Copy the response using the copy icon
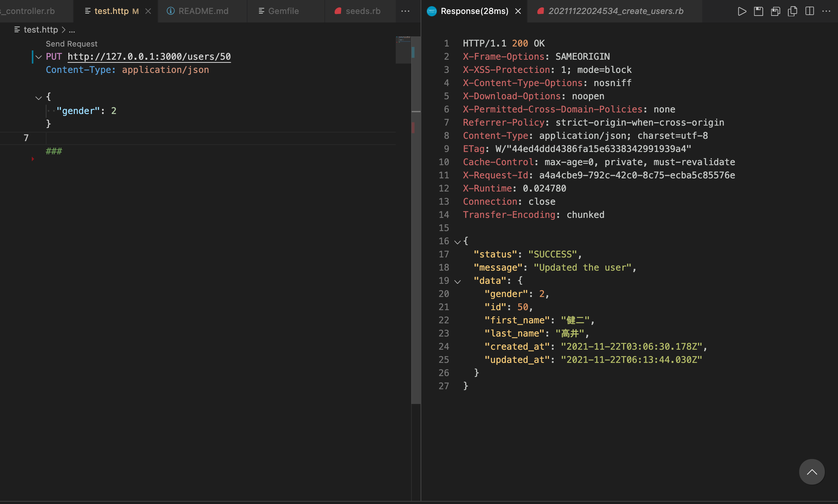This screenshot has width=838, height=504. pos(792,11)
